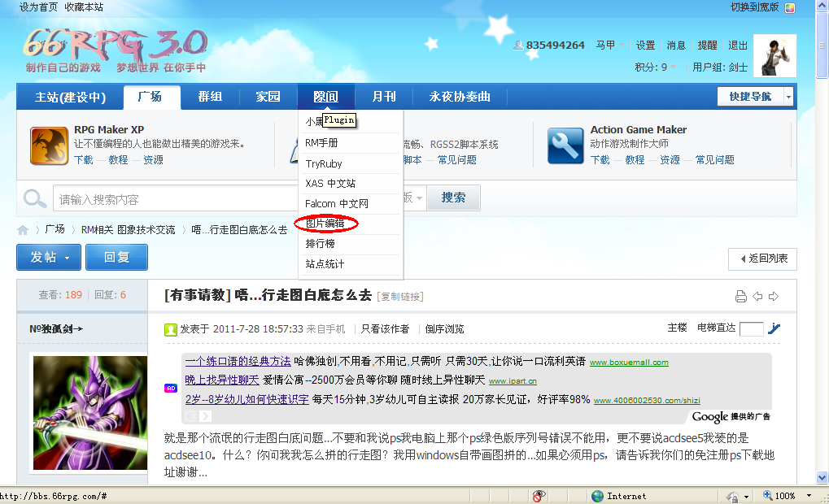This screenshot has height=504, width=829.
Task: Open the 消息 messages link
Action: pos(676,46)
